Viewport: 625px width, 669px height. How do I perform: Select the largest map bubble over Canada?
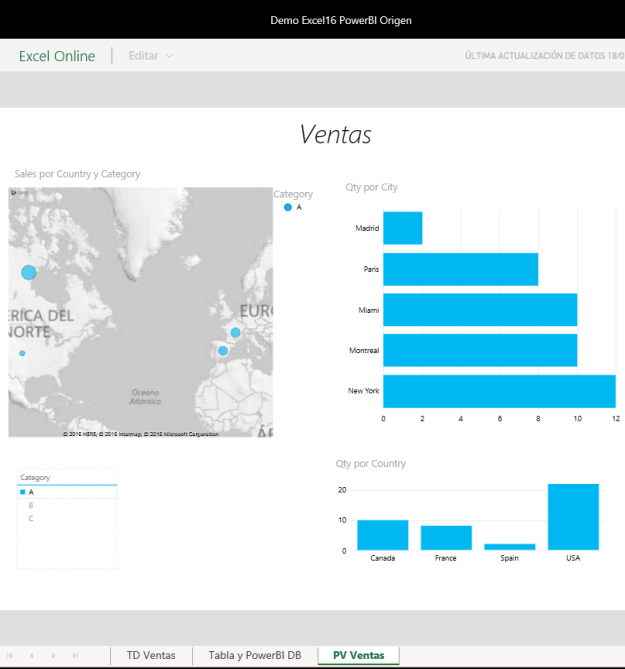point(28,272)
